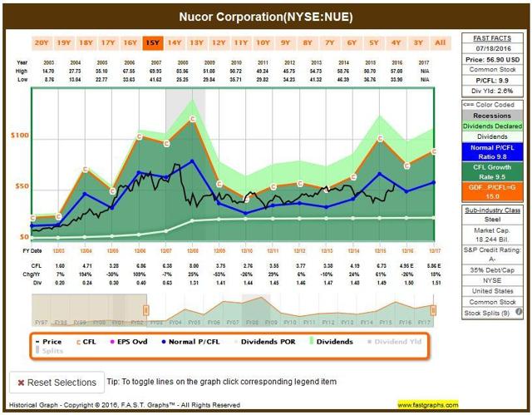
Task: Click the Price: 56.90 USD value
Action: [x=492, y=59]
